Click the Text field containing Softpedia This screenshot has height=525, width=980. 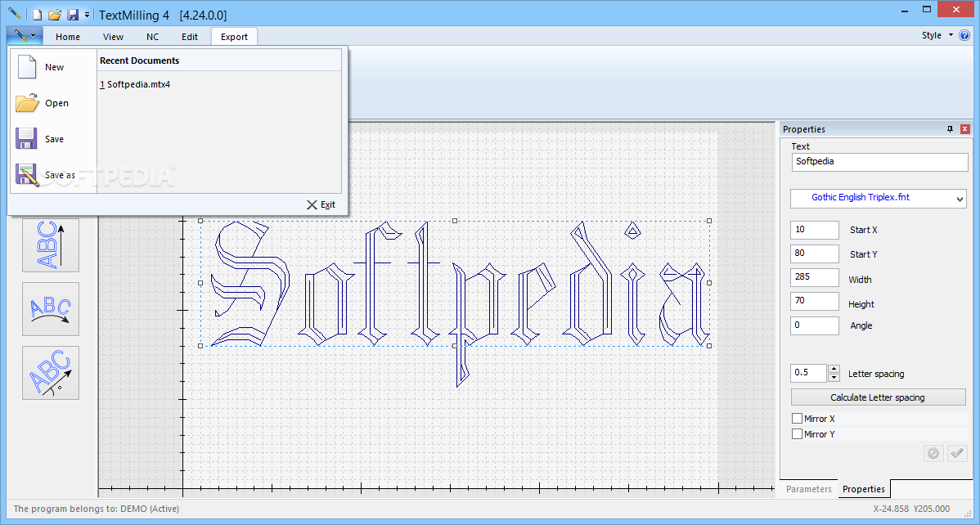(879, 162)
